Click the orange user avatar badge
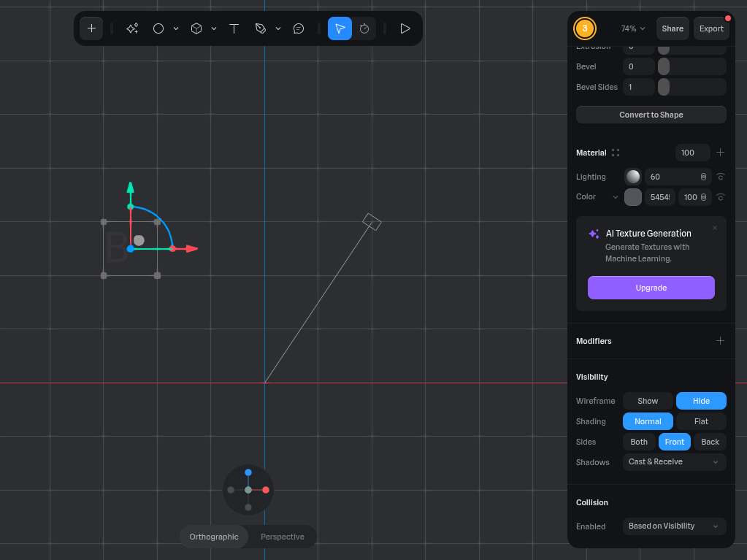Image resolution: width=747 pixels, height=560 pixels. (x=585, y=28)
